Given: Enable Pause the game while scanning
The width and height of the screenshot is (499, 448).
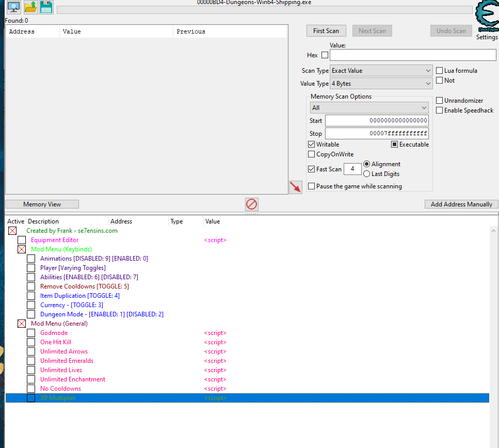Looking at the screenshot, I should pos(311,186).
